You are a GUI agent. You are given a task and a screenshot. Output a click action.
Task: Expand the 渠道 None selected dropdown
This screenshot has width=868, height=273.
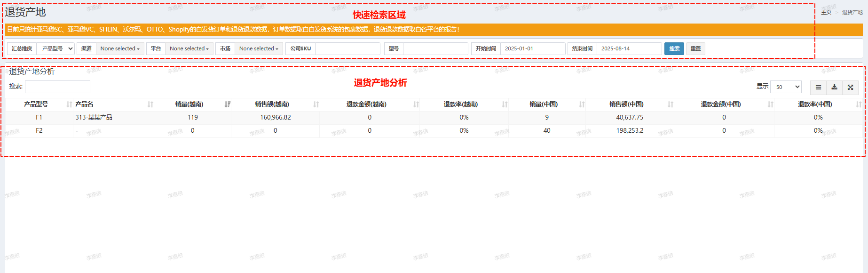point(120,48)
